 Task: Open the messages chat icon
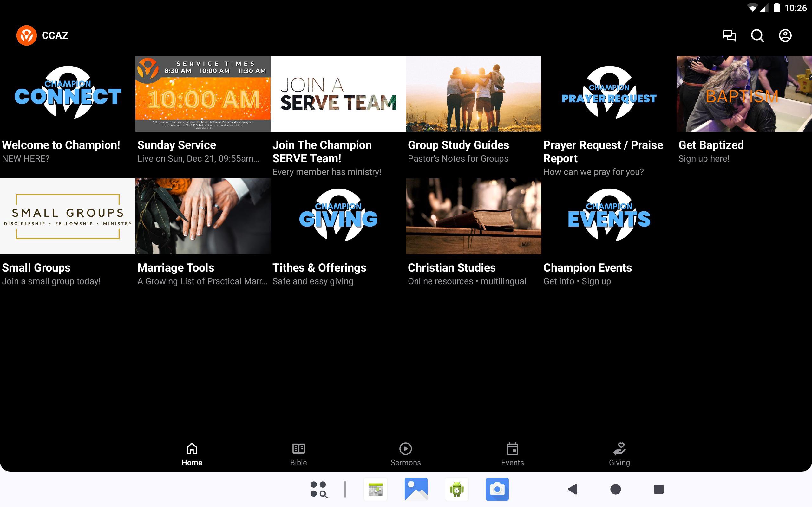[x=729, y=35]
